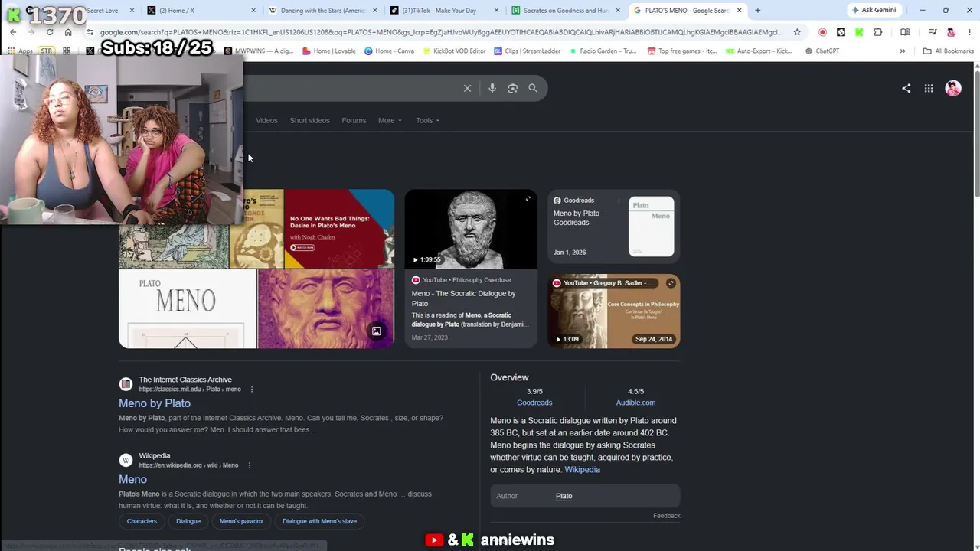Start voice search with the microphone icon
980x551 pixels.
[492, 88]
